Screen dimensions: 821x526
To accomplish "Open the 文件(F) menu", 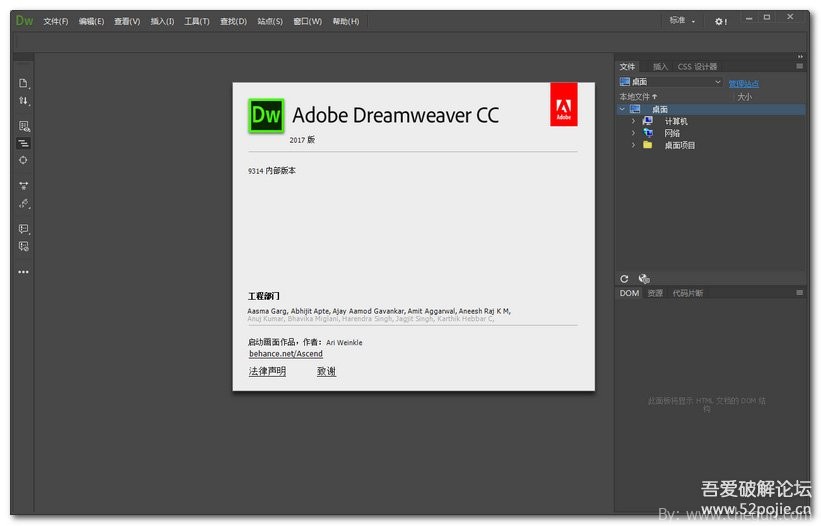I will 56,21.
